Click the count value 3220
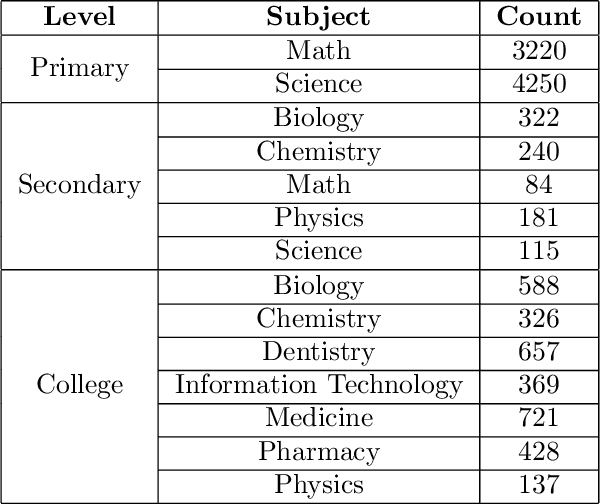Screen dimensions: 600x504 click(x=538, y=51)
